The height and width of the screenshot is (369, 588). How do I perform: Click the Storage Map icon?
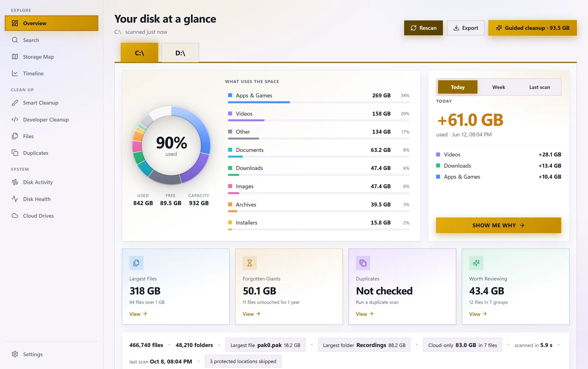click(x=15, y=57)
